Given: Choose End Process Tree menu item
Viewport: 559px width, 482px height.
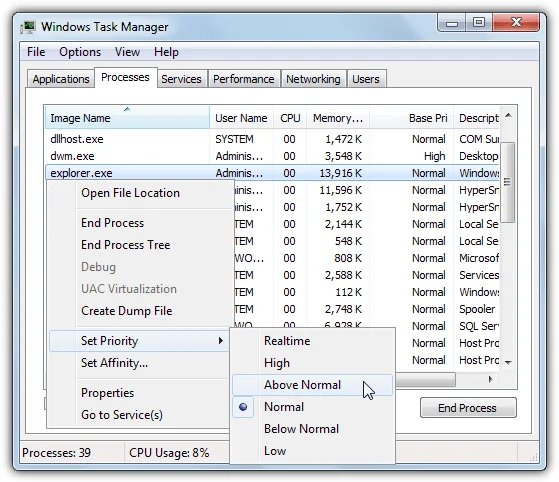Looking at the screenshot, I should pos(139,245).
